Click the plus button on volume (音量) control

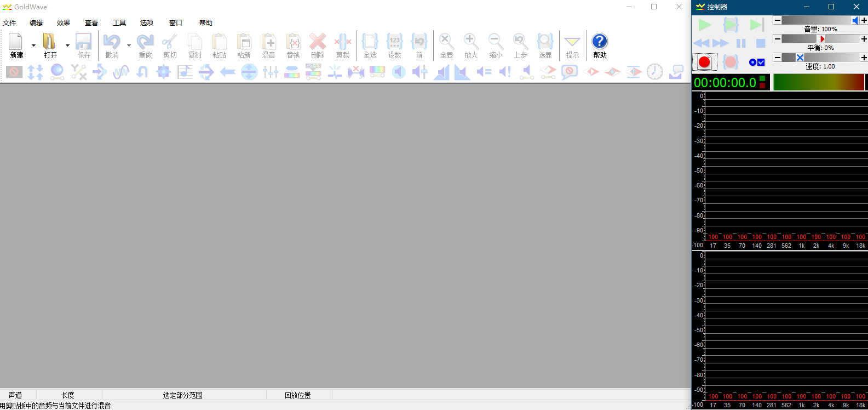tap(864, 20)
